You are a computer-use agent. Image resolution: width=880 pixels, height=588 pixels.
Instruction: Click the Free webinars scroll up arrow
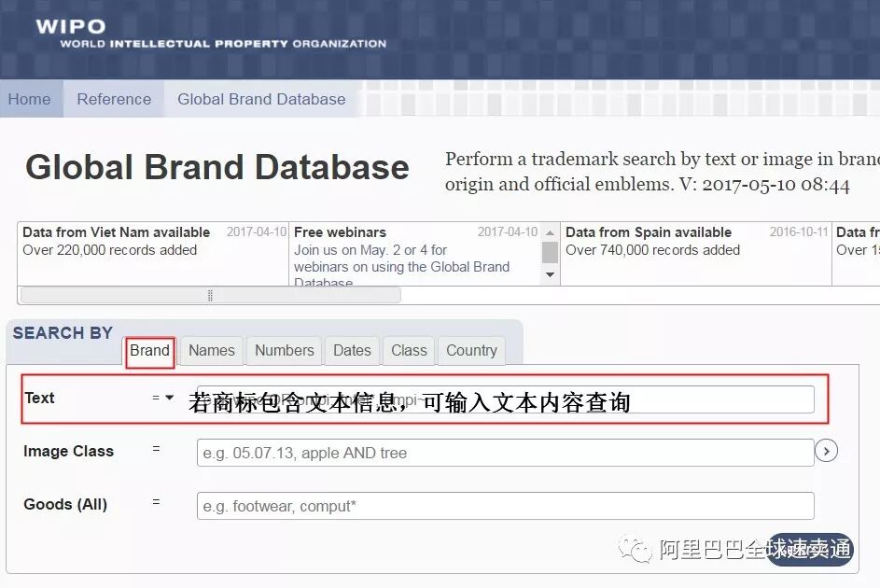550,232
